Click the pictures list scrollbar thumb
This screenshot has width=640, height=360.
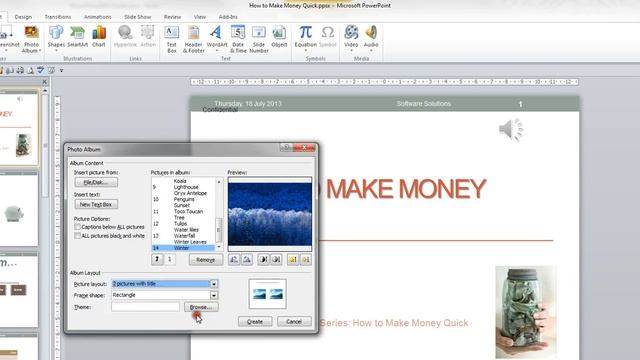[x=218, y=230]
